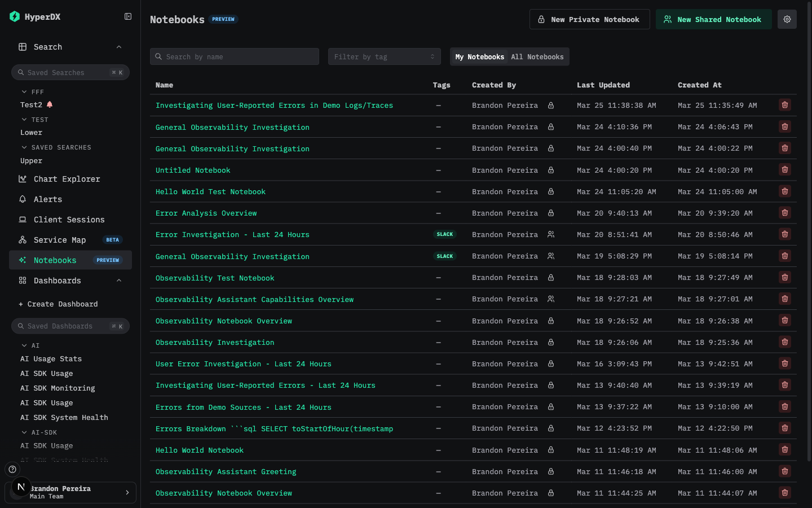Collapse the AI dashboards group
Viewport: 812px width, 508px height.
click(x=24, y=345)
